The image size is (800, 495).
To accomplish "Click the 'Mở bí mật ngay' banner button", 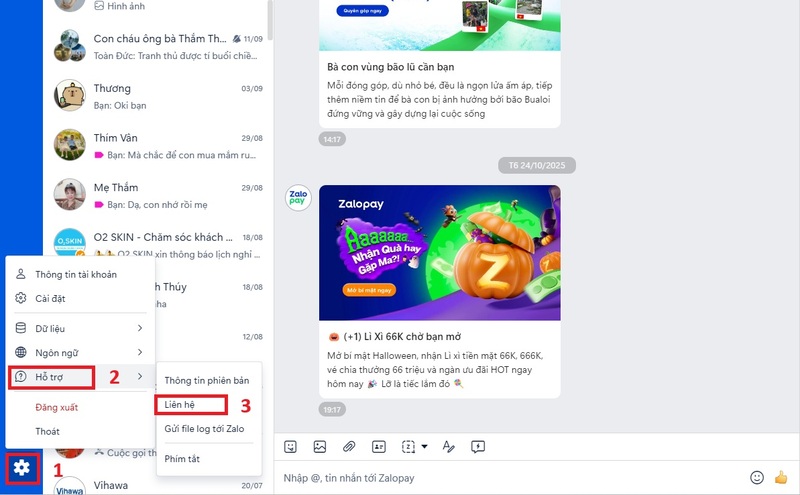I will click(x=369, y=290).
